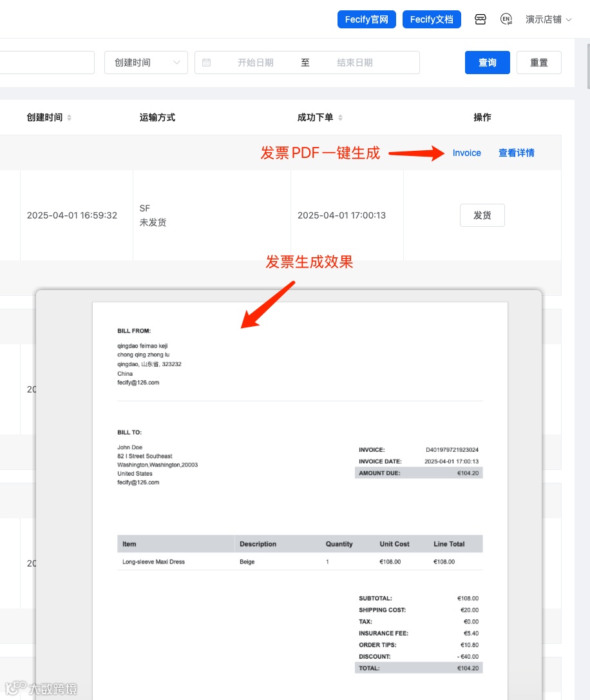Image resolution: width=590 pixels, height=700 pixels.
Task: Click the DISCOUNT - €40.00 value
Action: [x=468, y=656]
